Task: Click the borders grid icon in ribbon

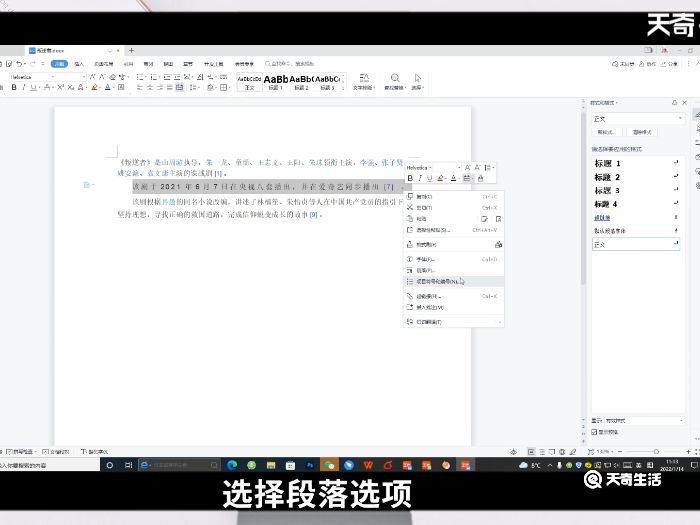Action: click(x=224, y=88)
